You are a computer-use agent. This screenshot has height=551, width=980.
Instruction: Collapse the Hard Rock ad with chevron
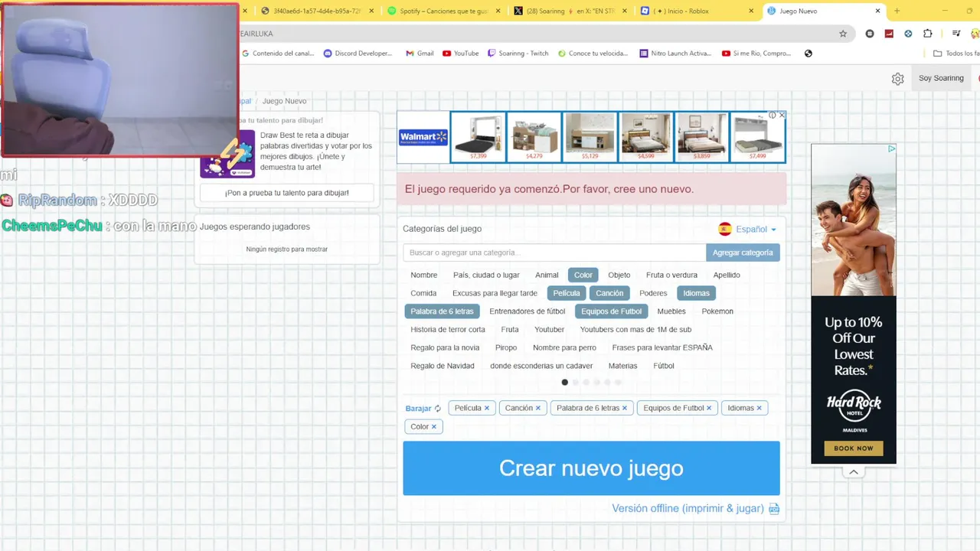click(854, 472)
